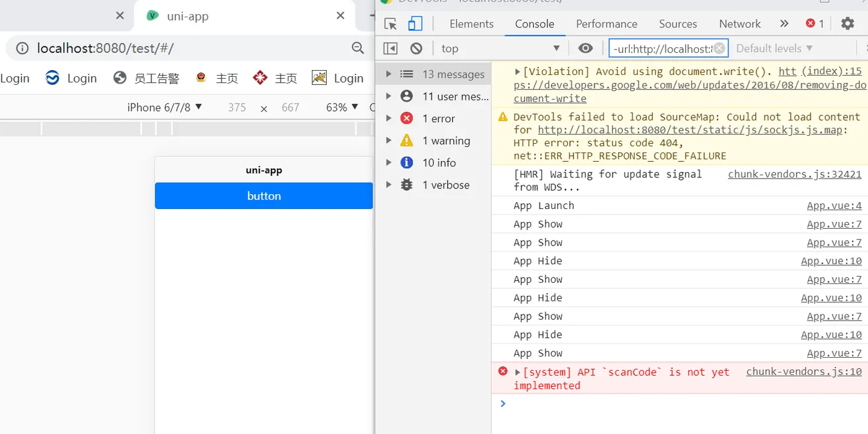Click the zoom magnifier in the address bar
The image size is (868, 434).
click(x=358, y=48)
